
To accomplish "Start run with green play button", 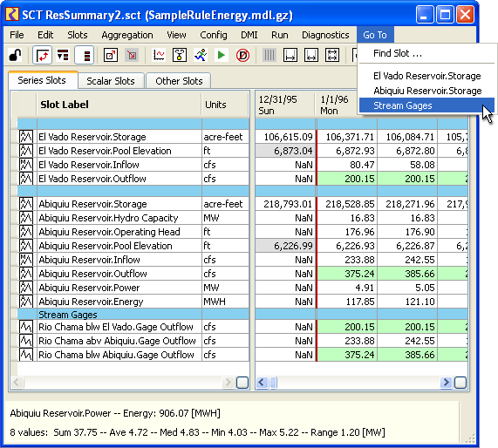I will pos(221,56).
